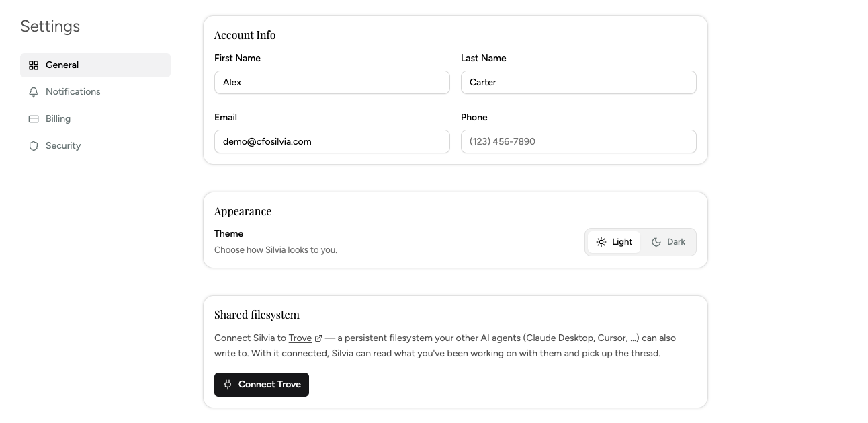Switch the theme to Dark
Screen dimensions: 868x423
(x=668, y=242)
